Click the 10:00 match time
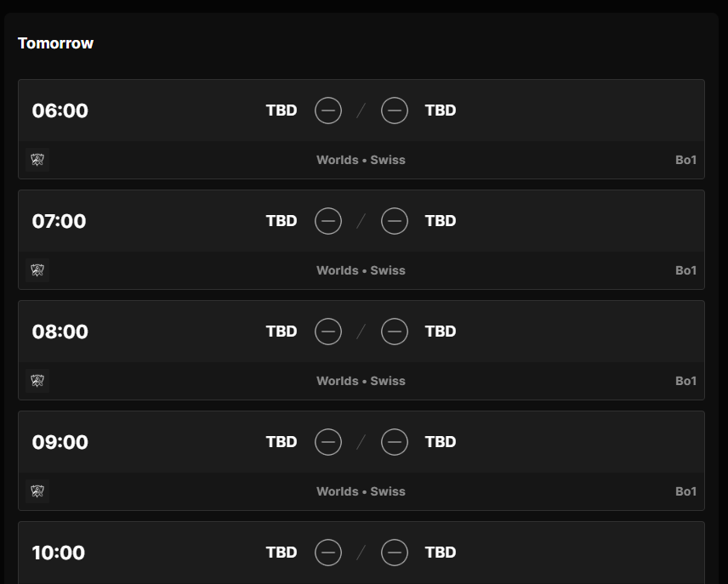The height and width of the screenshot is (584, 728). (59, 553)
